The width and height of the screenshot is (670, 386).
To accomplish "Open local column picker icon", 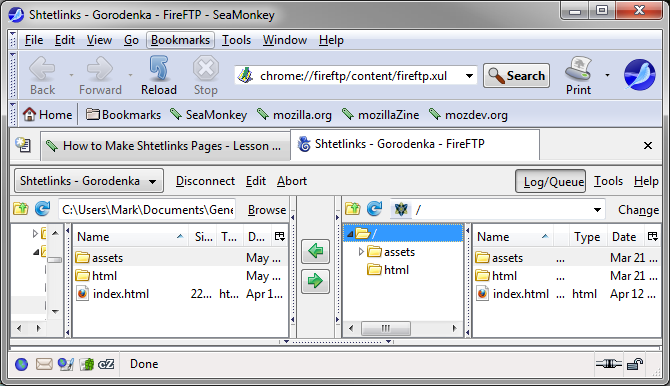I will pos(279,236).
